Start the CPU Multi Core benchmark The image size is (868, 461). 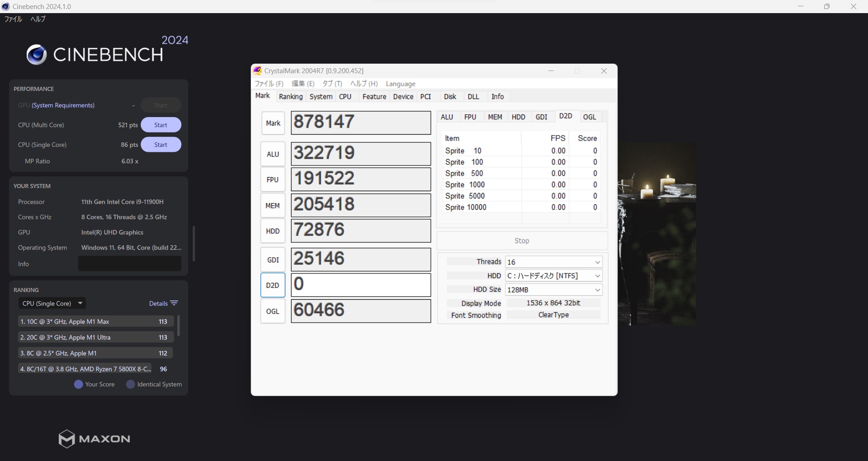point(160,125)
